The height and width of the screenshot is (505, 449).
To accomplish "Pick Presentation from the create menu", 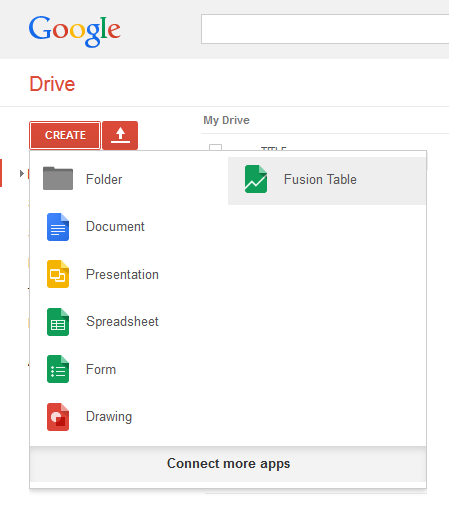I will [x=129, y=274].
